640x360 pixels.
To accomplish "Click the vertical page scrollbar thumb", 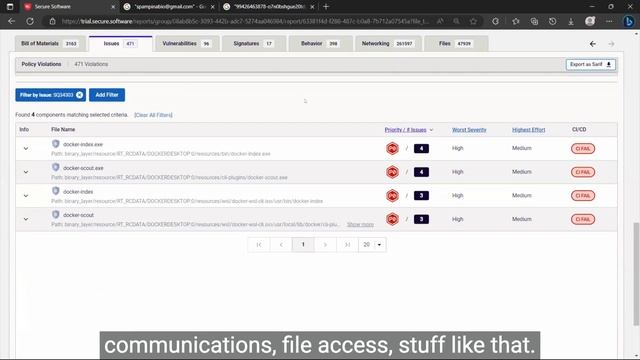I will coord(636,273).
